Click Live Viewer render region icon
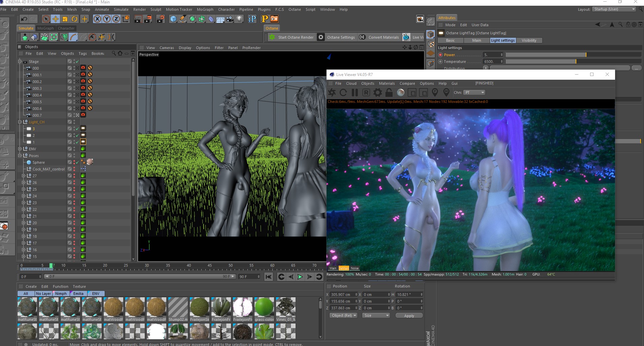Screen dimensions: 644x346 pos(412,92)
